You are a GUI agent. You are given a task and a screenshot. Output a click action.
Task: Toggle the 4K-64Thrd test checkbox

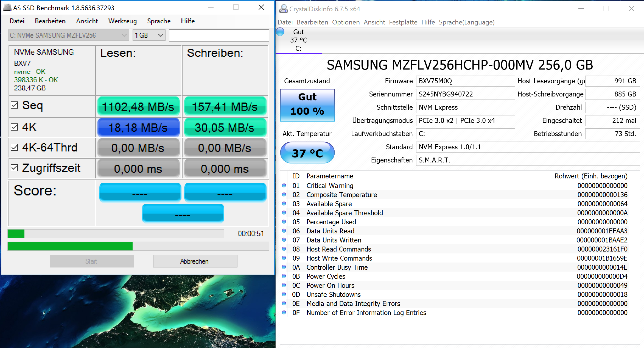point(14,147)
